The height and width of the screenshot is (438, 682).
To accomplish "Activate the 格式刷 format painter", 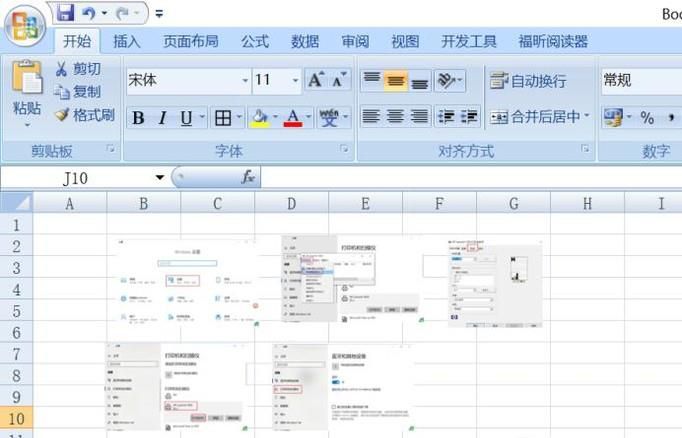I will 85,115.
